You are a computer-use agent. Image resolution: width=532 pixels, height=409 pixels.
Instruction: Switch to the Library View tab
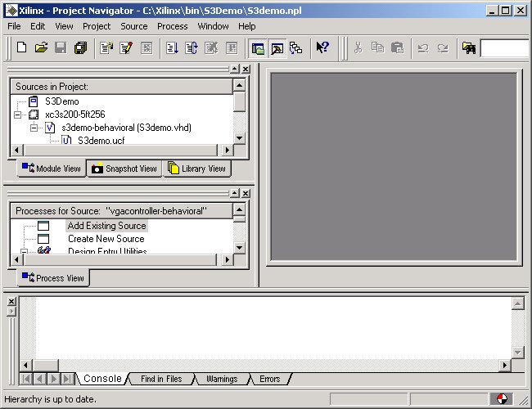click(x=196, y=169)
